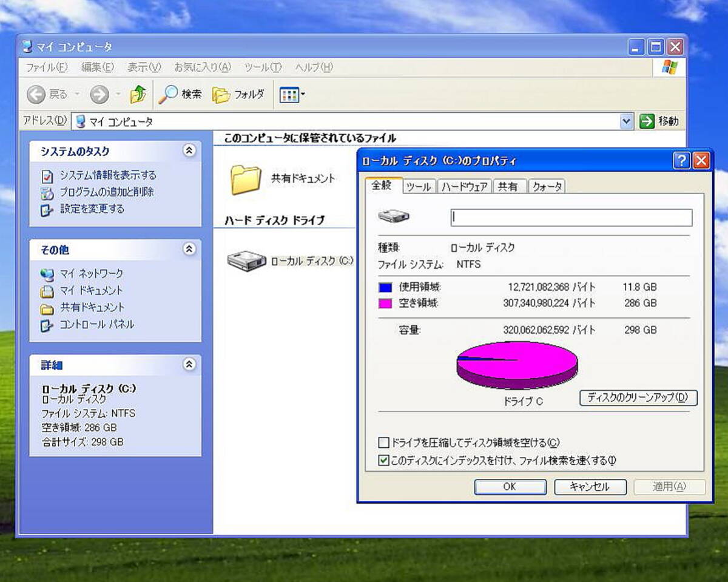Click the 設定を変更する icon

click(47, 210)
